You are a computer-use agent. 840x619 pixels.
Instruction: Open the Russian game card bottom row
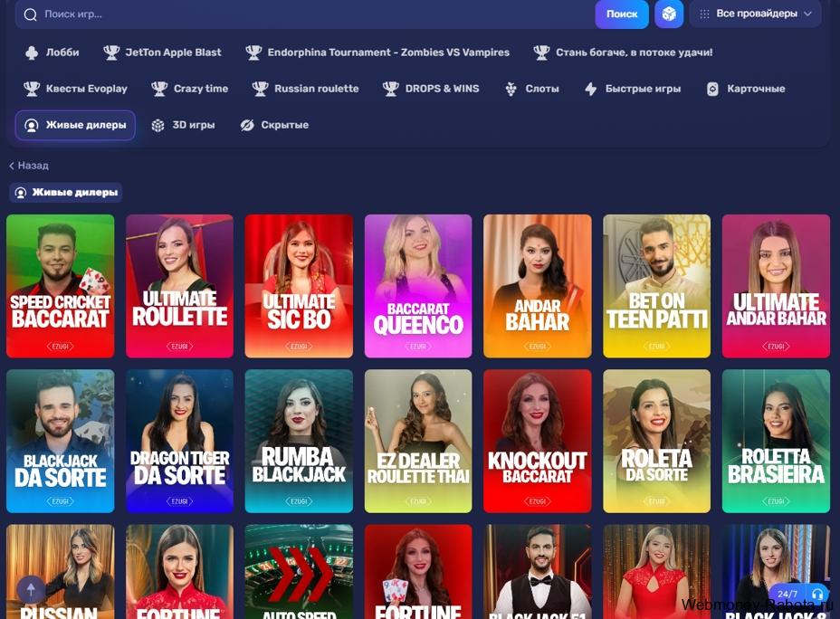coord(60,572)
